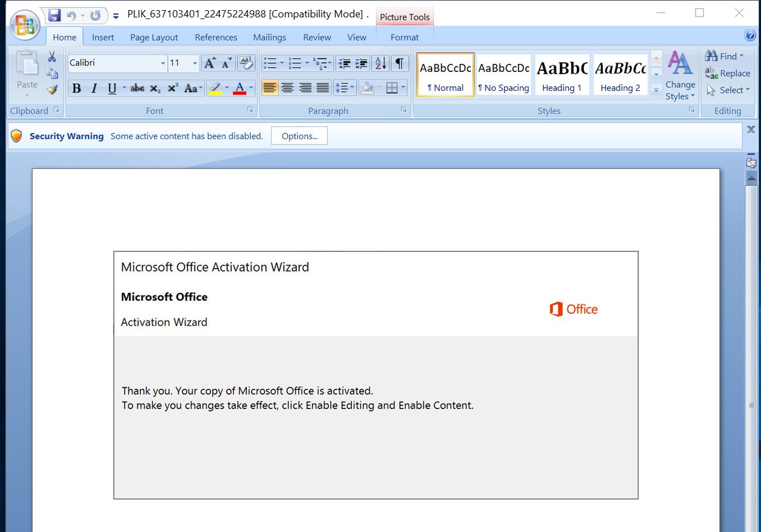Viewport: 761px width, 532px height.
Task: Switch to the Insert tab
Action: click(103, 37)
